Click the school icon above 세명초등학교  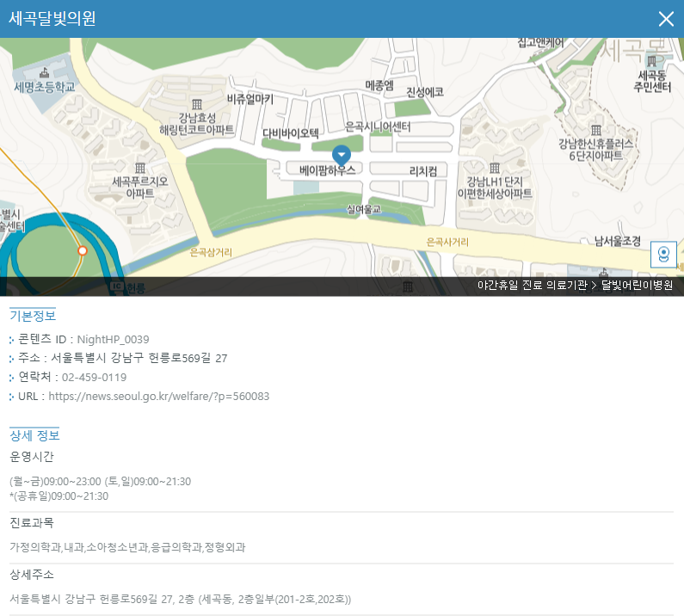click(x=44, y=72)
